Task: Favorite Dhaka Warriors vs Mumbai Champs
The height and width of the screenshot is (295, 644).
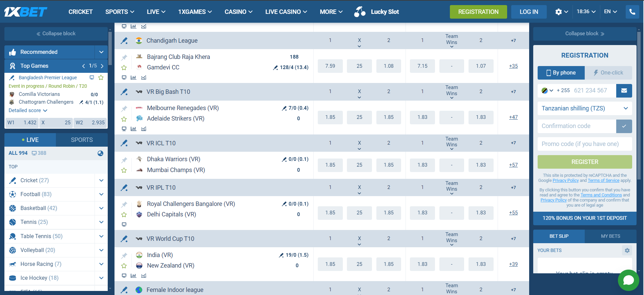Action: point(124,170)
